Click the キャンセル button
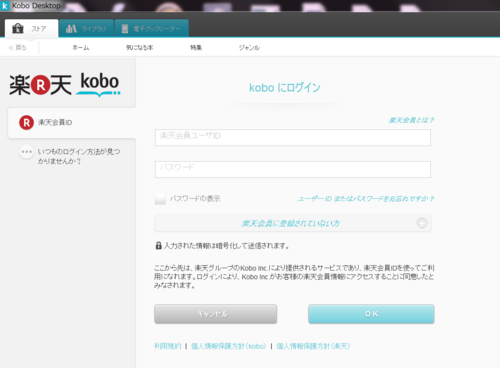 pos(215,314)
